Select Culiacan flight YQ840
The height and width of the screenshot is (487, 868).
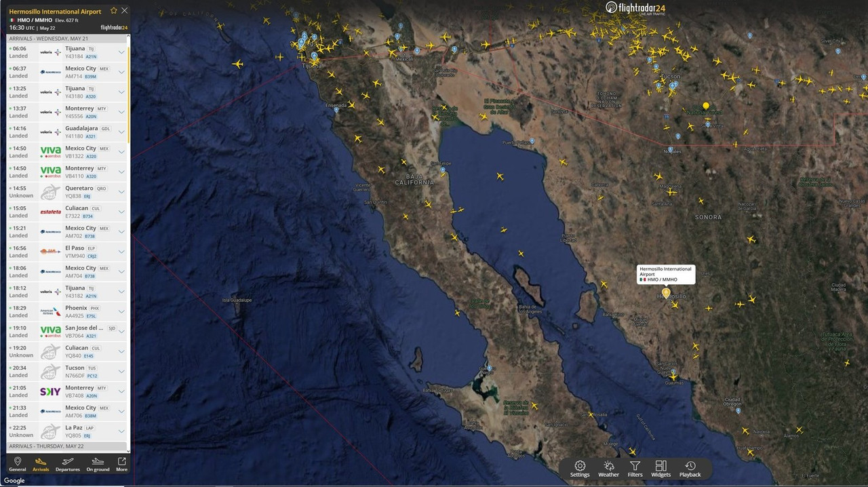tap(66, 351)
